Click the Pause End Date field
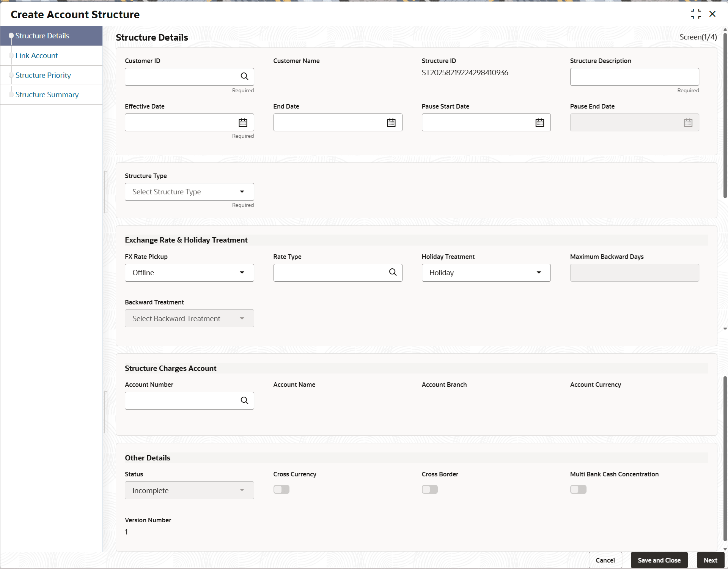Screen dimensions: 728x569 [x=634, y=123]
